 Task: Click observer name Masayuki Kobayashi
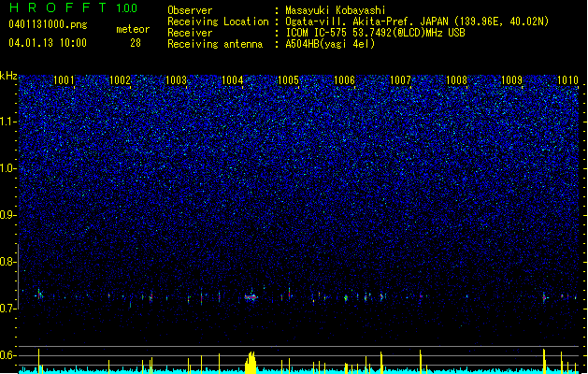coord(336,10)
